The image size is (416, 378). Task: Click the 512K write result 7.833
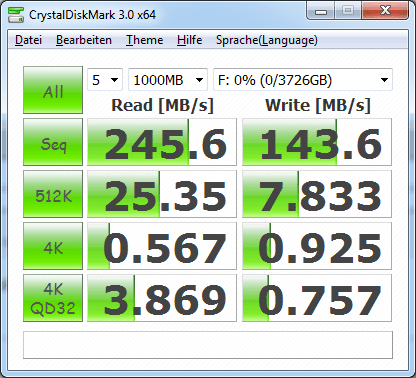pos(317,194)
